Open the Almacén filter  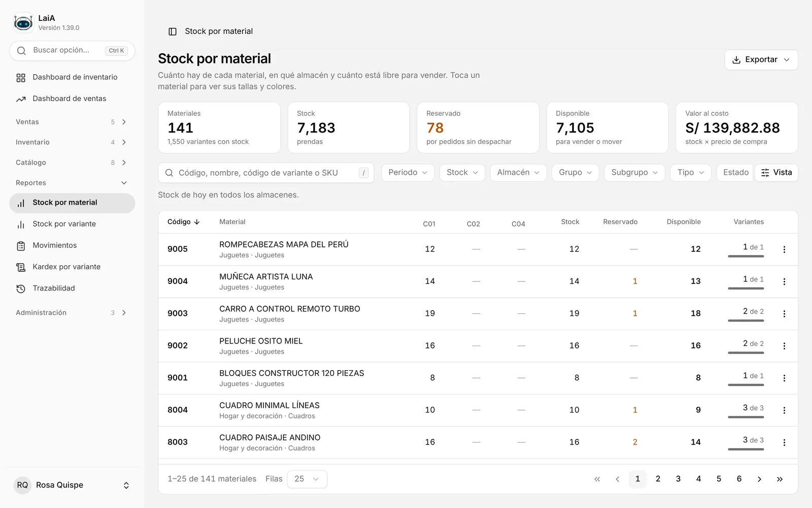click(x=518, y=173)
